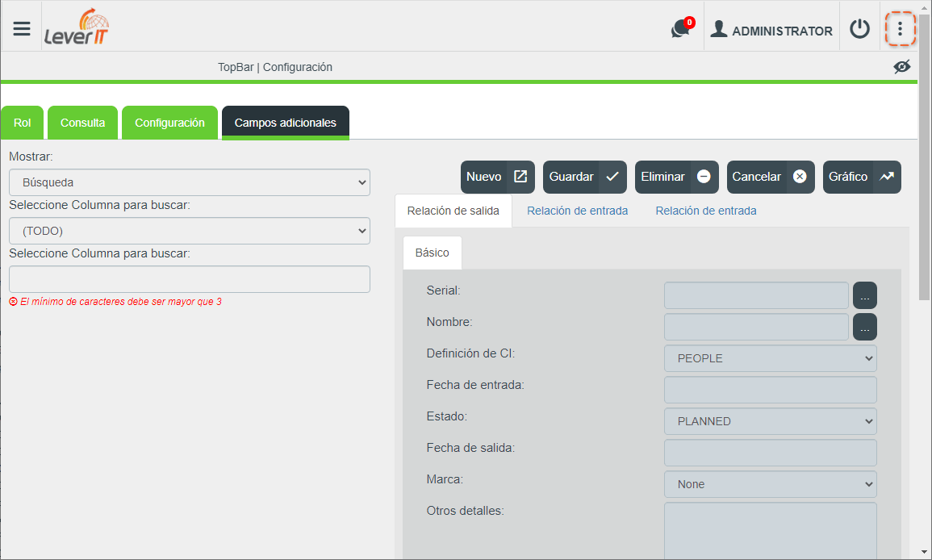The image size is (932, 560).
Task: Click the Cancelar button
Action: 771,178
